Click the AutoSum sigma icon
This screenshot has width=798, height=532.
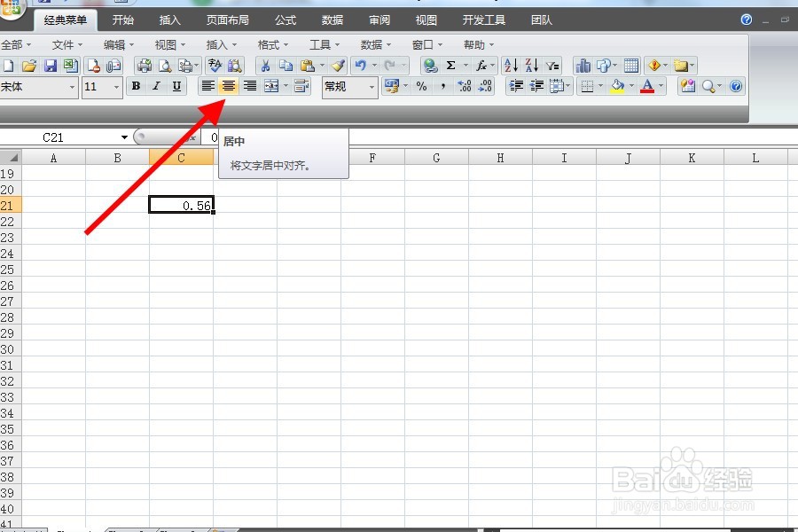tap(451, 66)
